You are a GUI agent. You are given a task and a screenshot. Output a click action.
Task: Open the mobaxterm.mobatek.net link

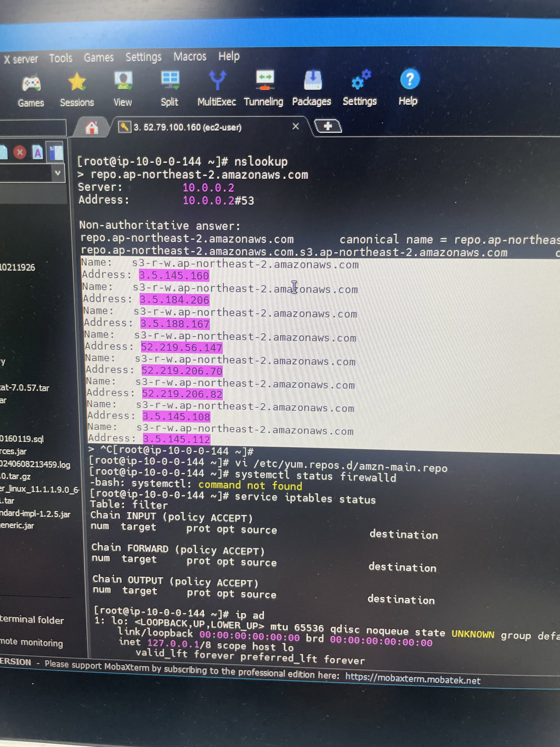[x=413, y=679]
